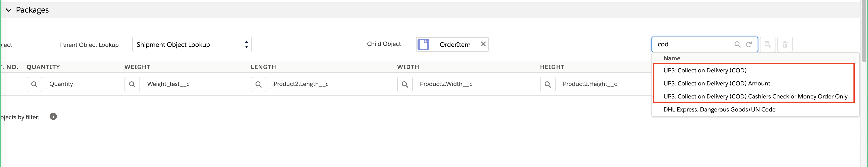Click the info icon beside the filter label
Screen dimensions: 868x167
click(53, 117)
